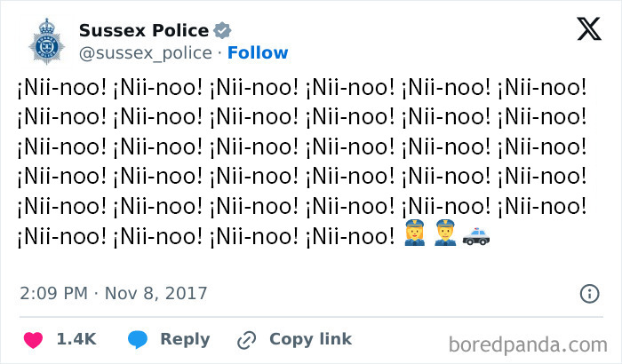This screenshot has height=364, width=622.
Task: Open the Sussex Police display name
Action: 144,32
